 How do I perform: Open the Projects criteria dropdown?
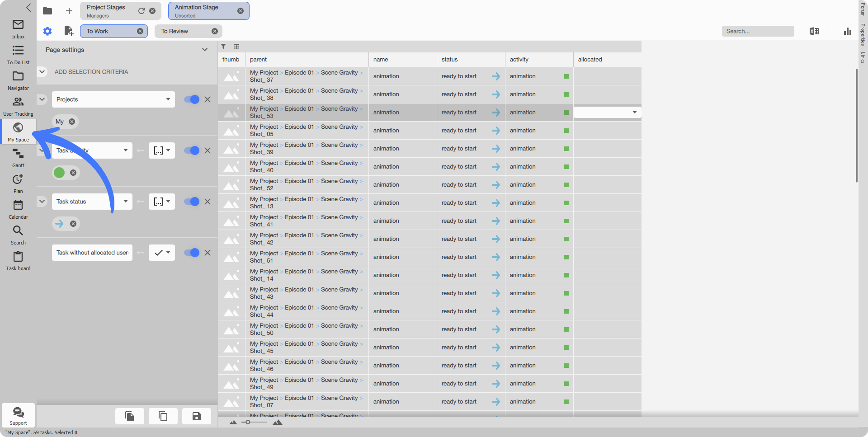pyautogui.click(x=113, y=99)
